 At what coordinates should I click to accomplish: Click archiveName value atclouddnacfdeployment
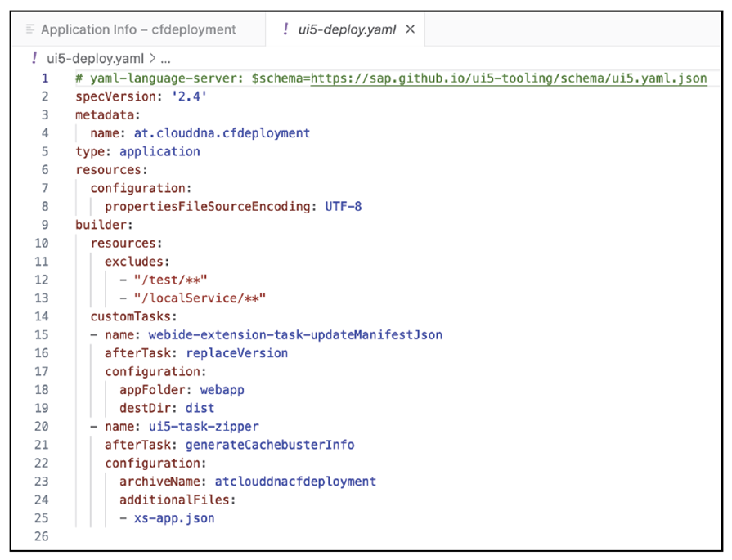click(295, 482)
